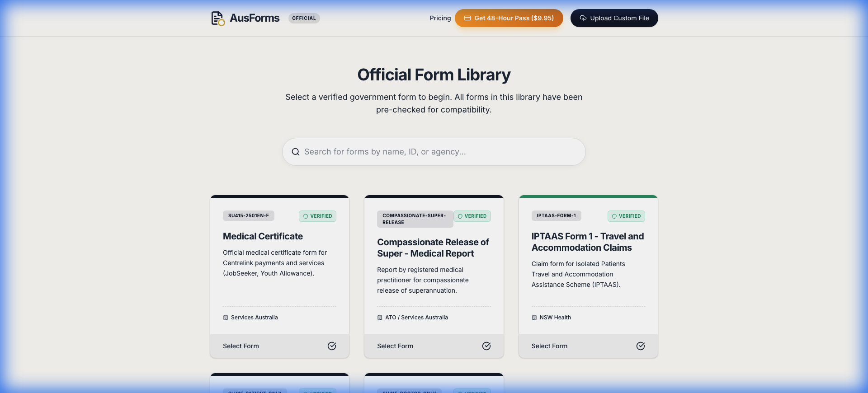Open IPTAAS Form 1 Travel and Accommodation title

pos(588,242)
